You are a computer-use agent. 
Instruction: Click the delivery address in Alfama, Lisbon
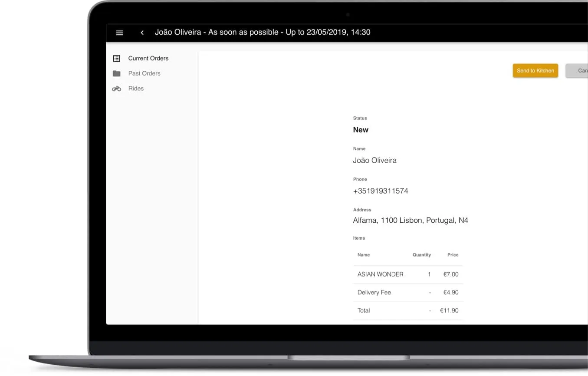click(x=410, y=220)
